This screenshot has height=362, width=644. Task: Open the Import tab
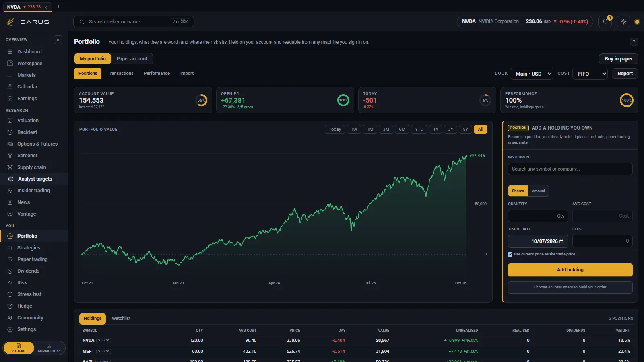click(x=187, y=74)
